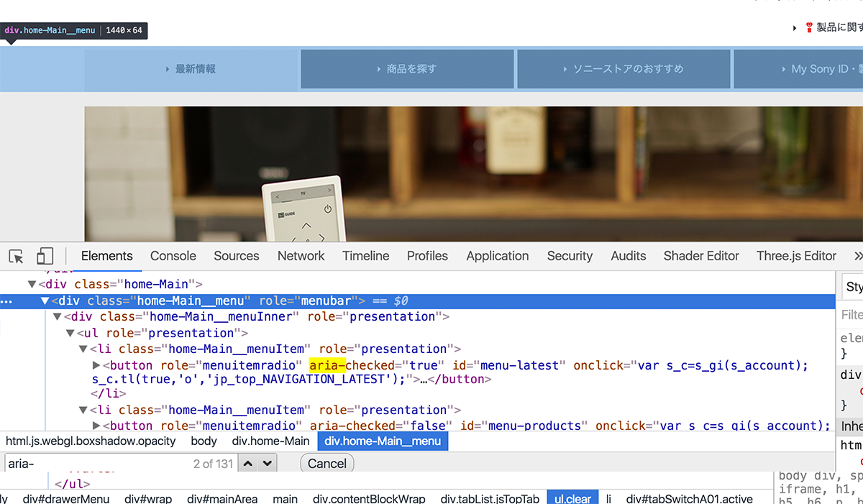Collapse the div home-Main__menu node

tap(45, 301)
